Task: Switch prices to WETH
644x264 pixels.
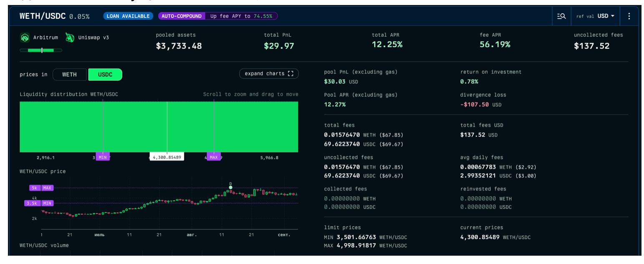Action: pyautogui.click(x=70, y=75)
